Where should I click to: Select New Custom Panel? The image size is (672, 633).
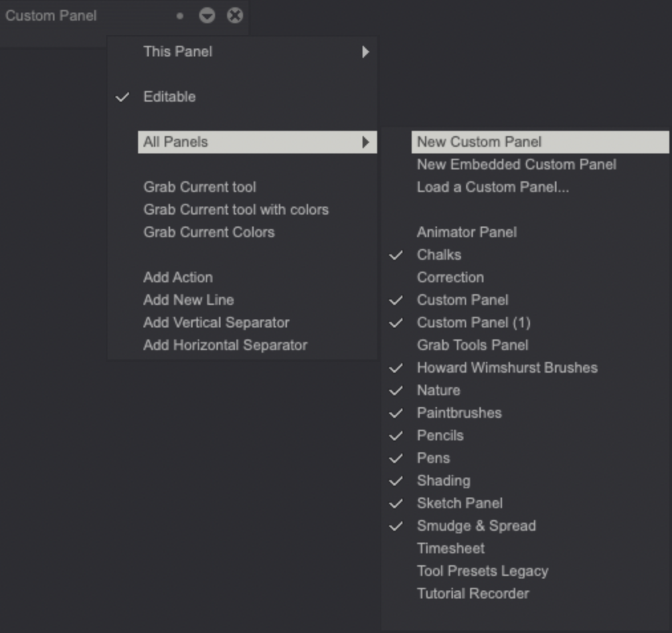click(479, 141)
